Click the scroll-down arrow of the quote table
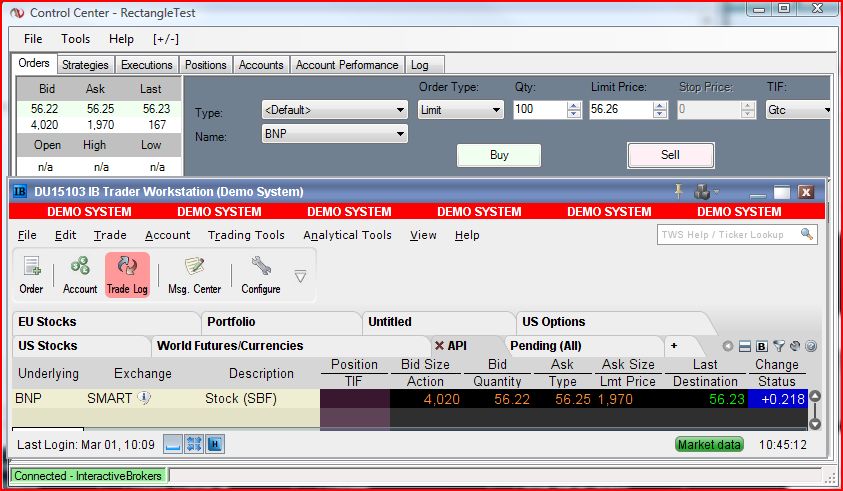The height and width of the screenshot is (491, 843). [x=815, y=424]
